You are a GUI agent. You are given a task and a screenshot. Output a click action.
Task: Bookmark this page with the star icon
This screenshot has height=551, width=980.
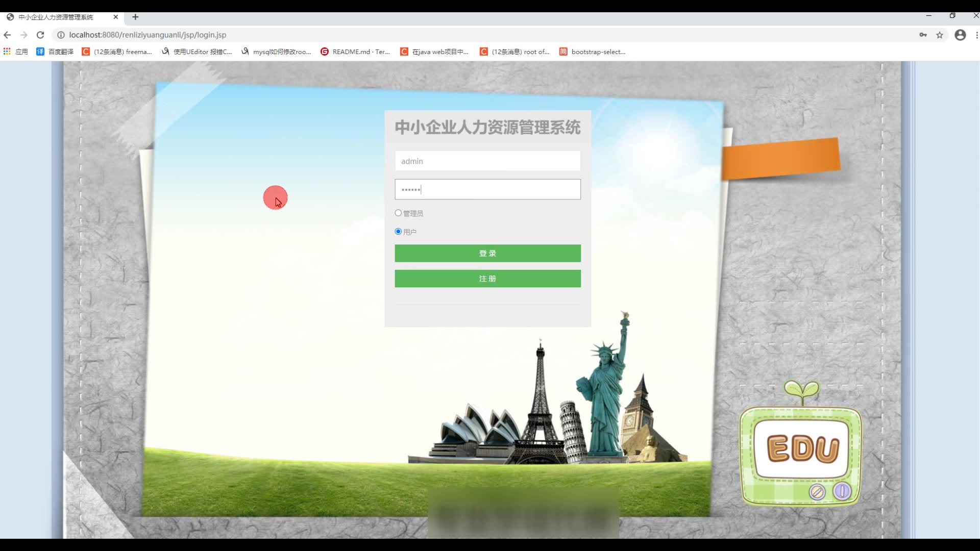(940, 35)
